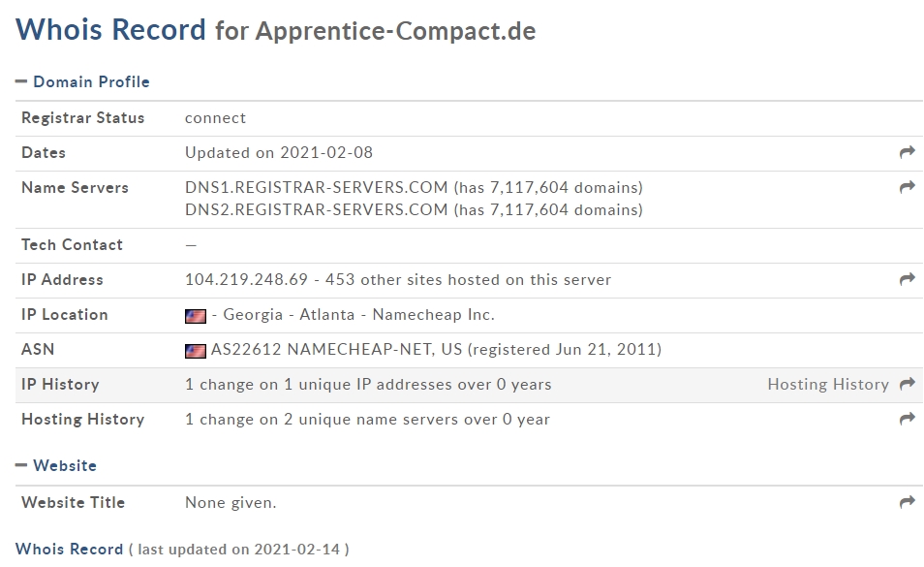The image size is (924, 567).
Task: Click the Apprentice-Compact.de page heading
Action: click(395, 31)
